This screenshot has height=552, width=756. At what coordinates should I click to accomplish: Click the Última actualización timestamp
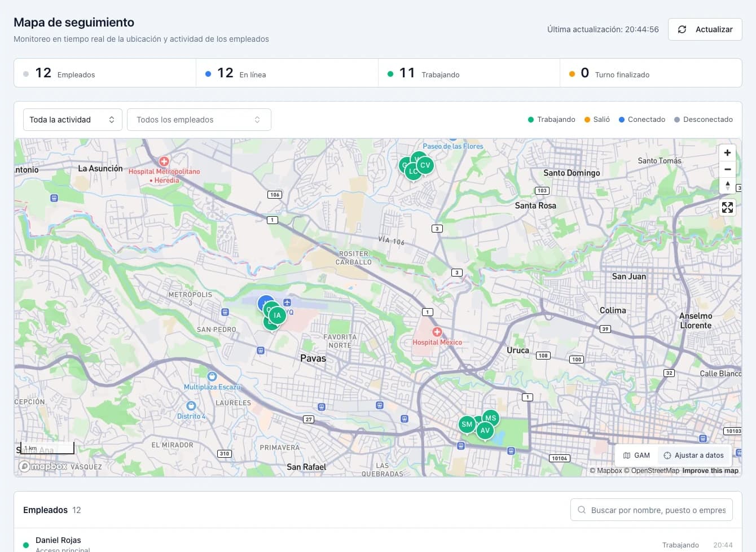click(603, 29)
